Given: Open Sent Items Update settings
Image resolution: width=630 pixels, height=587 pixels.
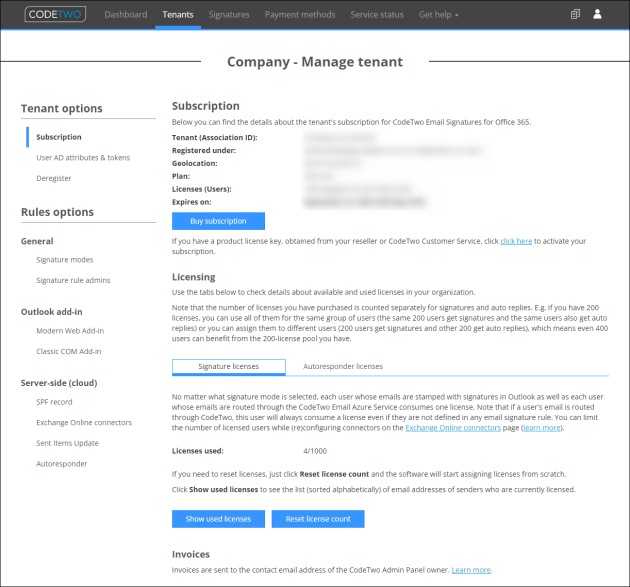Looking at the screenshot, I should [x=68, y=443].
